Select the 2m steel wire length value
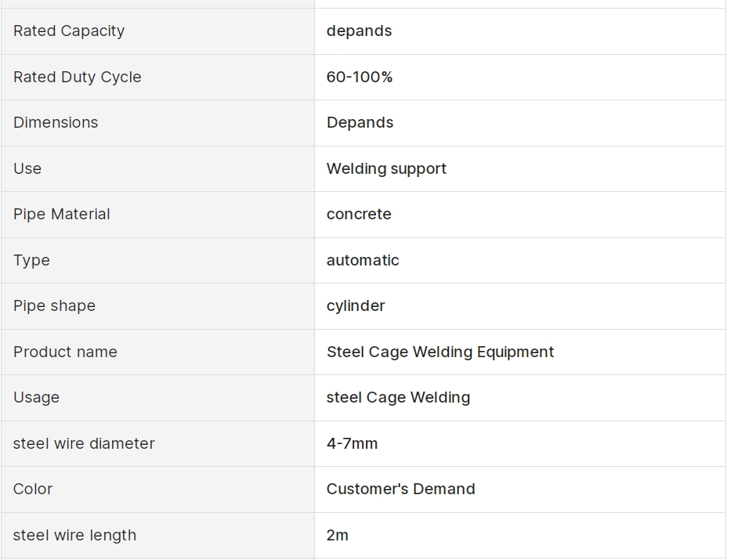The image size is (738, 560). tap(338, 535)
